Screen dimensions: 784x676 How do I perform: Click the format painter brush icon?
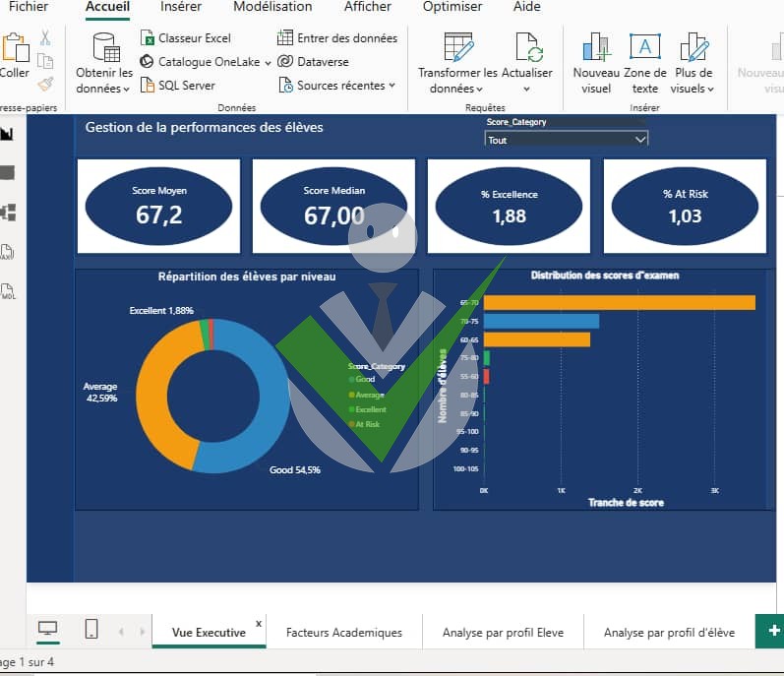coord(45,84)
